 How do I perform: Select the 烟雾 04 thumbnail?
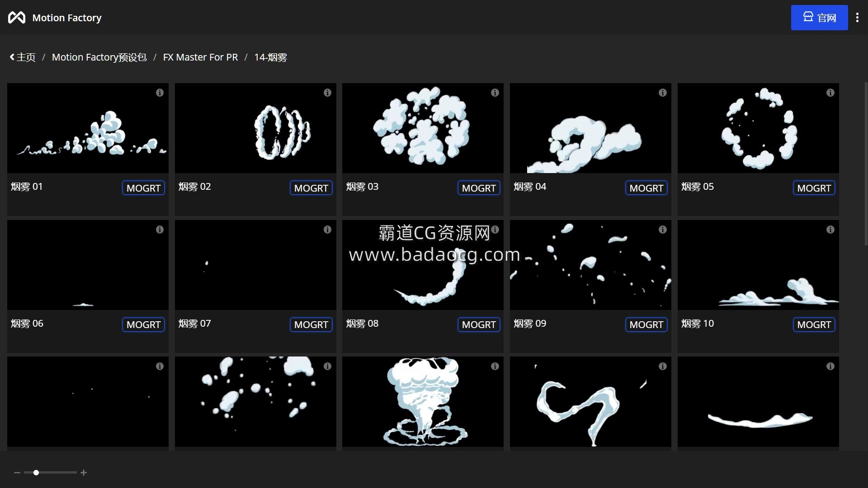coord(590,128)
